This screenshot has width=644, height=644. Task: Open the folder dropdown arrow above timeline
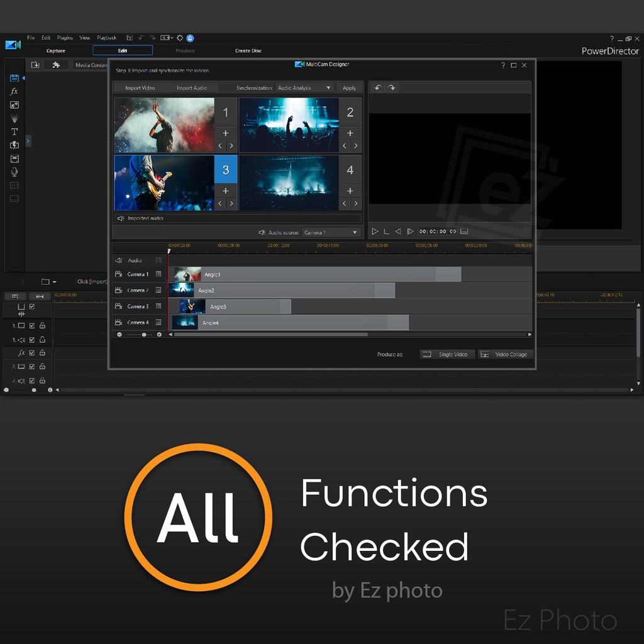click(x=55, y=282)
